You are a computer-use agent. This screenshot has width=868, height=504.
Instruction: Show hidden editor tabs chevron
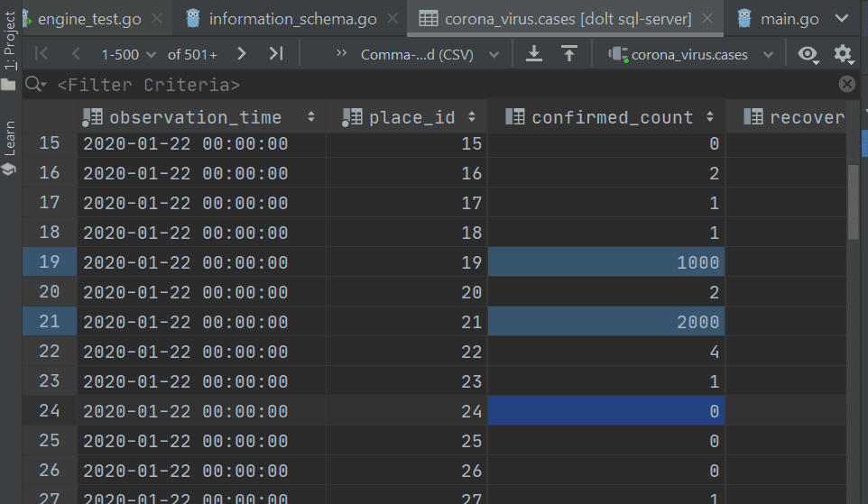(x=842, y=18)
